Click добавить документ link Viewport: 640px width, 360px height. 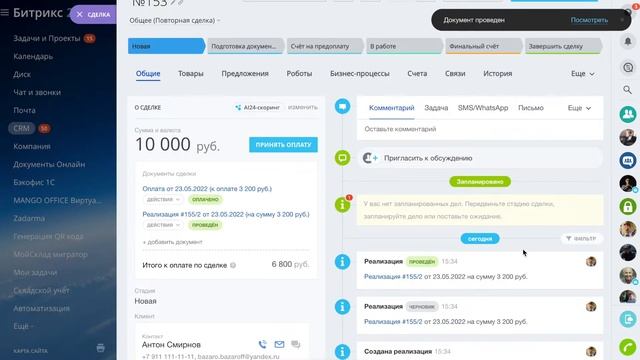point(172,242)
